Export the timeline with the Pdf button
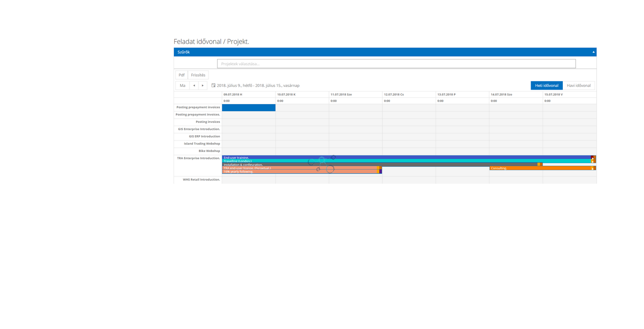 (x=182, y=75)
